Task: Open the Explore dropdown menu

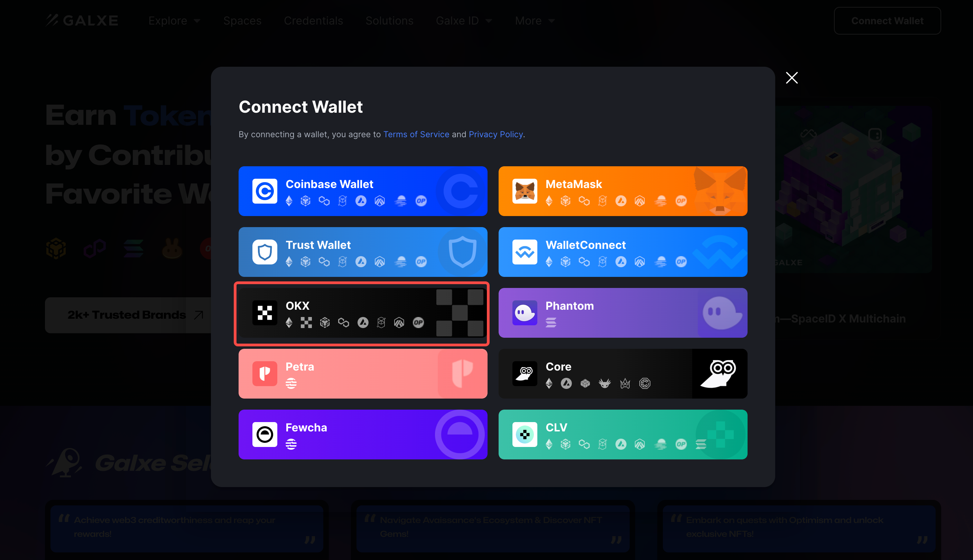Action: [173, 20]
